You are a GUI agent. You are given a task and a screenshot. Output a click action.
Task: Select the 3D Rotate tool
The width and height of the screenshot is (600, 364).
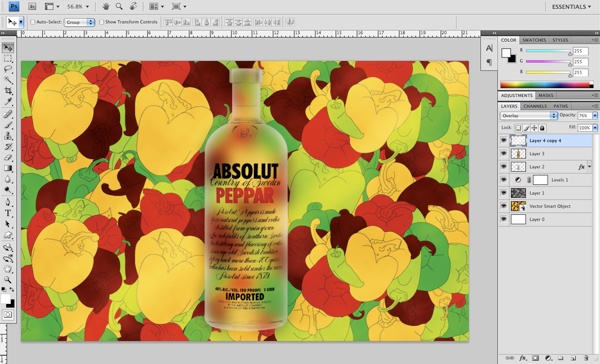(8, 247)
